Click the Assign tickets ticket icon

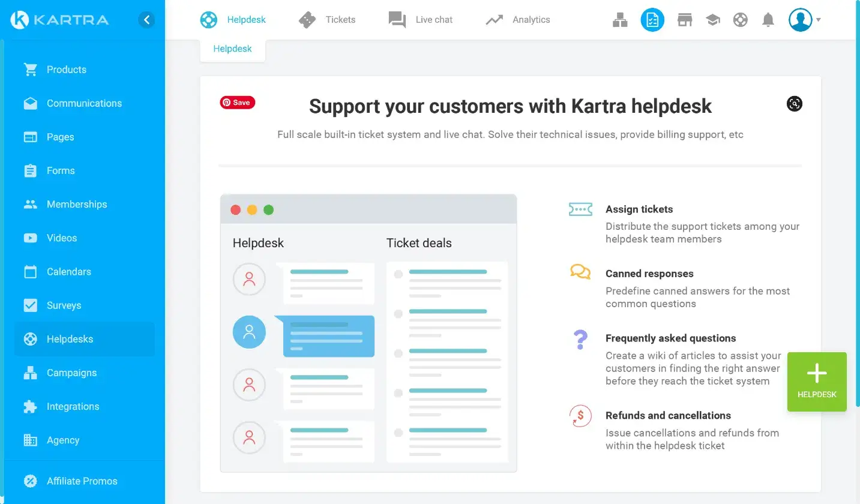(580, 209)
